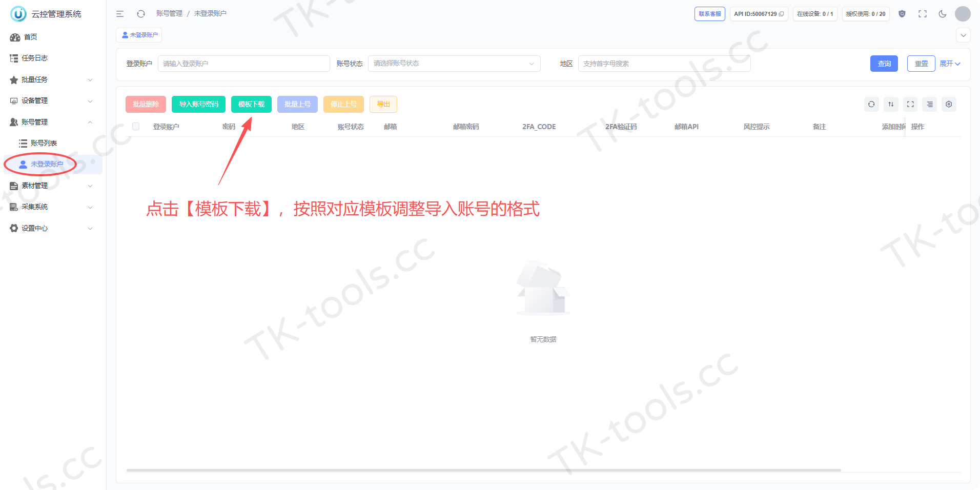Expand 采集系统 collection system menu
Viewport: 980px width, 490px height.
point(53,207)
